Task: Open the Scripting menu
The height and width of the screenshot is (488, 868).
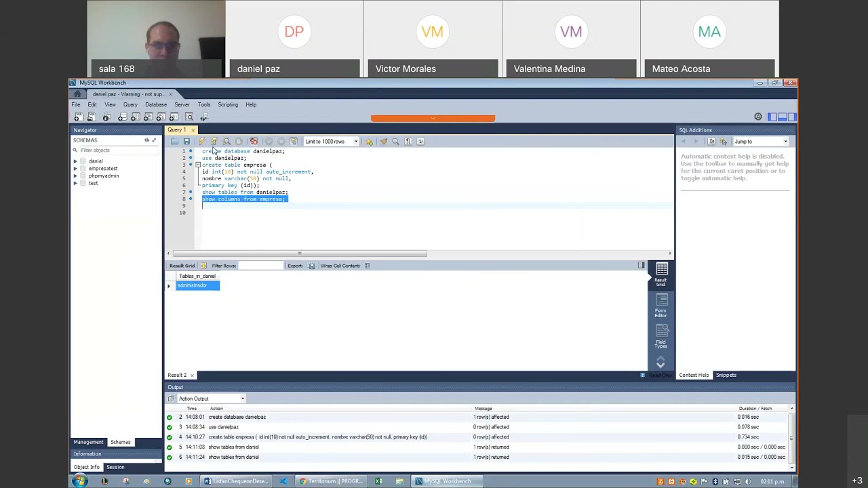Action: point(228,104)
